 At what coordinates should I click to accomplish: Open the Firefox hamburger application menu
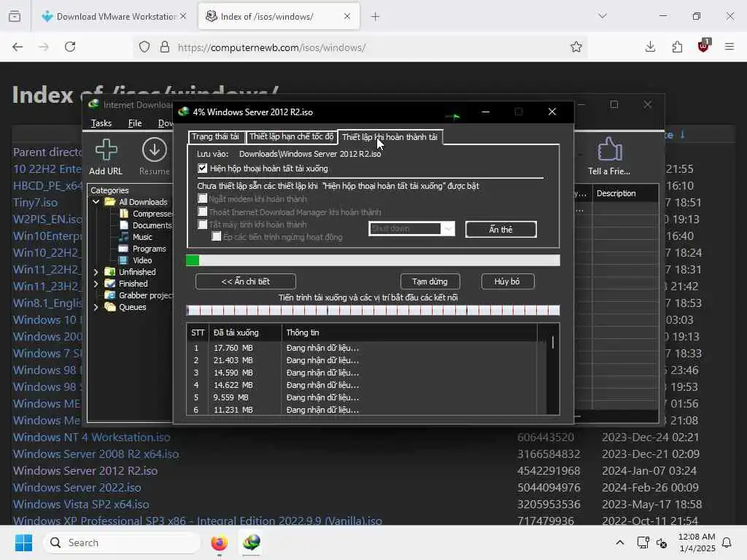[x=729, y=47]
